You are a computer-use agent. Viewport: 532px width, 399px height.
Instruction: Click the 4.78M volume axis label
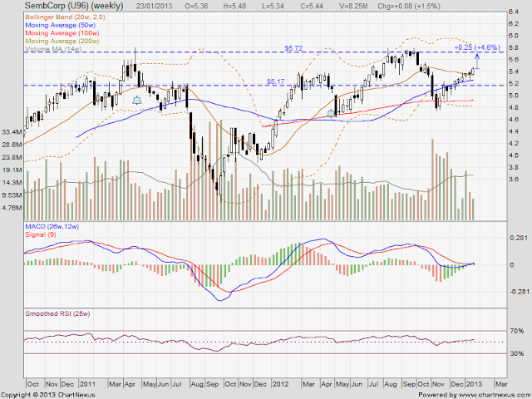pos(12,208)
